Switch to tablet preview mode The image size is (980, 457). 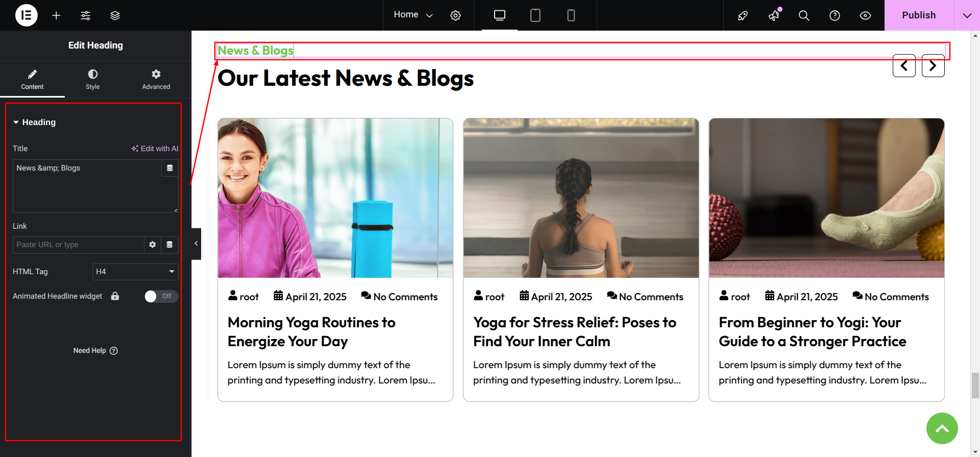tap(535, 15)
